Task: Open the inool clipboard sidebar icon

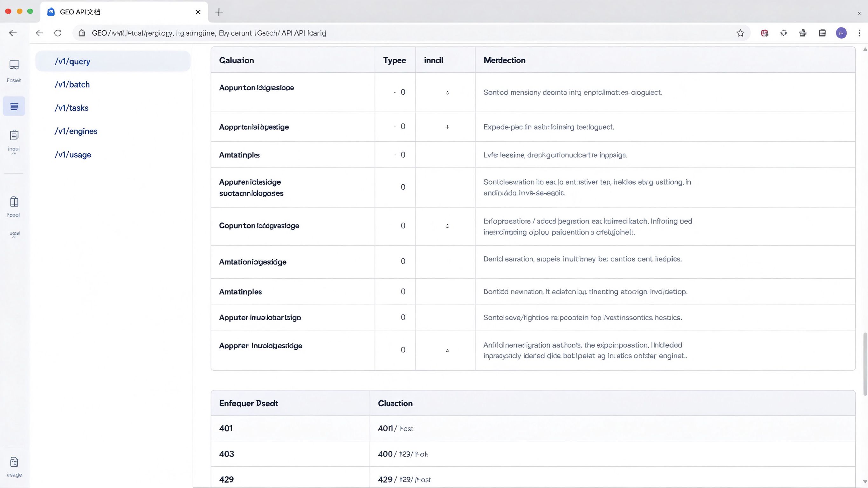Action: coord(14,135)
